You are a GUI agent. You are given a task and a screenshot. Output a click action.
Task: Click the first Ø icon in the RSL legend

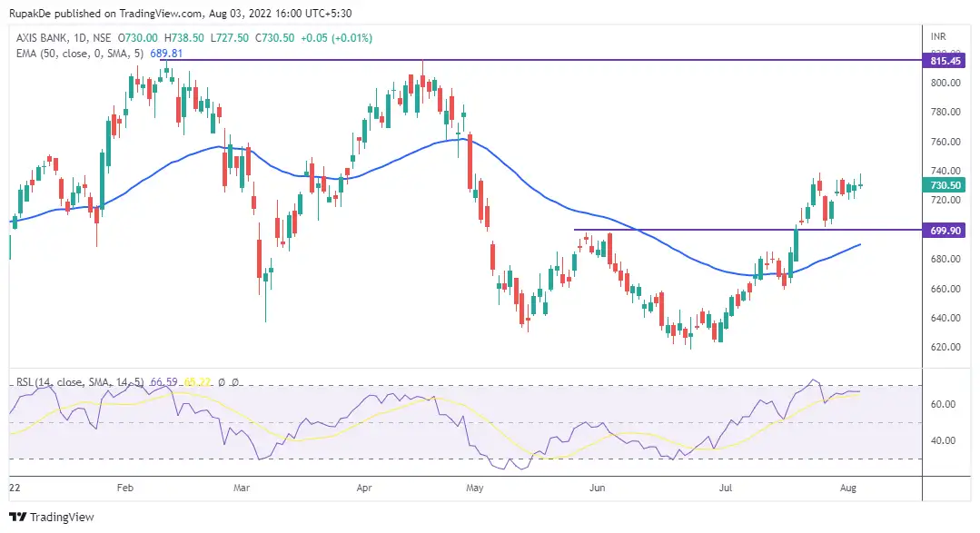pos(221,382)
